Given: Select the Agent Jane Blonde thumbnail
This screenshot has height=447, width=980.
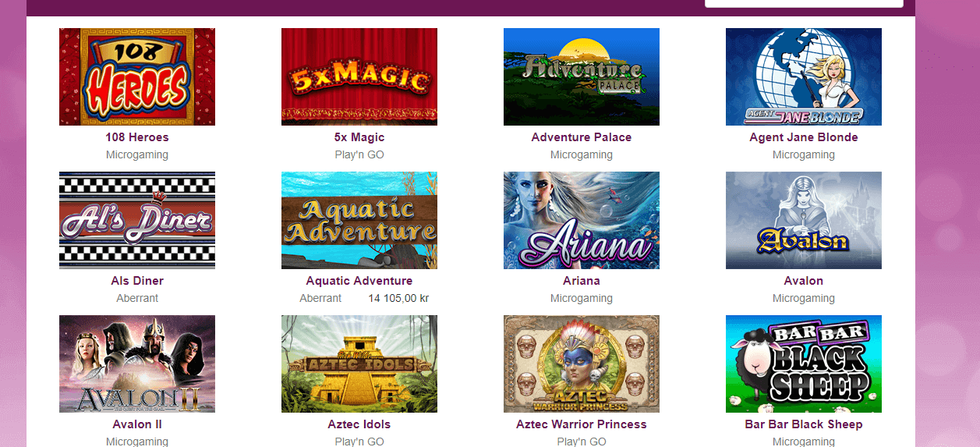Looking at the screenshot, I should click(x=804, y=76).
